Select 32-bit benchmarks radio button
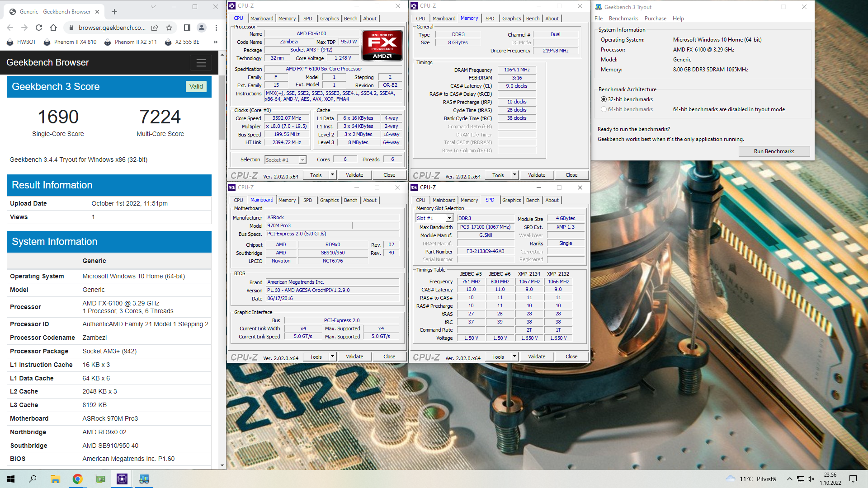 pyautogui.click(x=604, y=99)
